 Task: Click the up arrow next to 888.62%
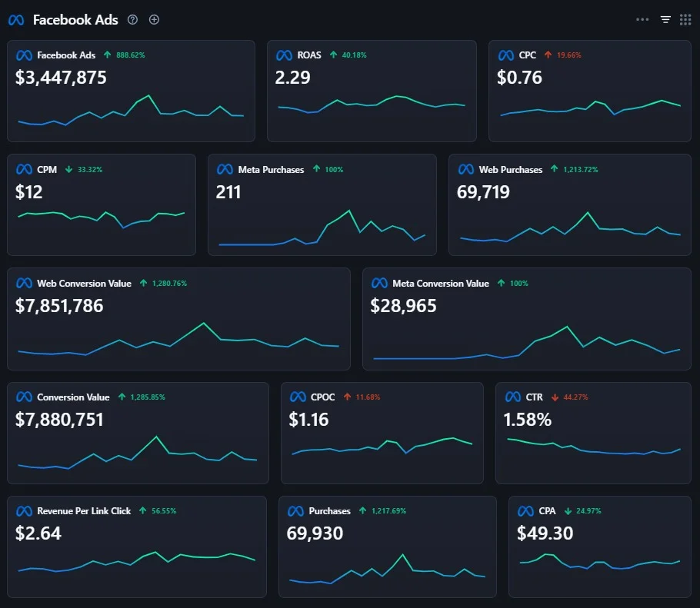point(107,55)
